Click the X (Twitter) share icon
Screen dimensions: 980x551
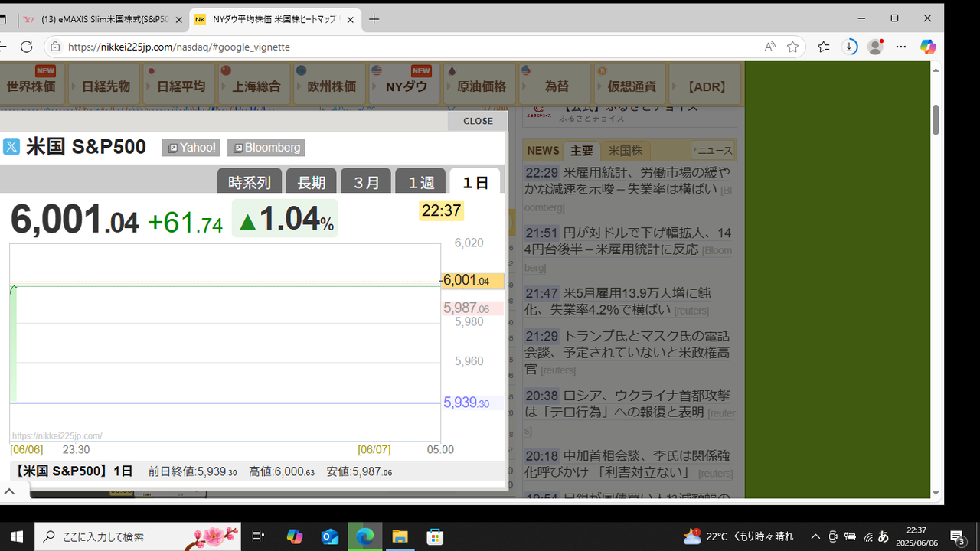coord(11,147)
